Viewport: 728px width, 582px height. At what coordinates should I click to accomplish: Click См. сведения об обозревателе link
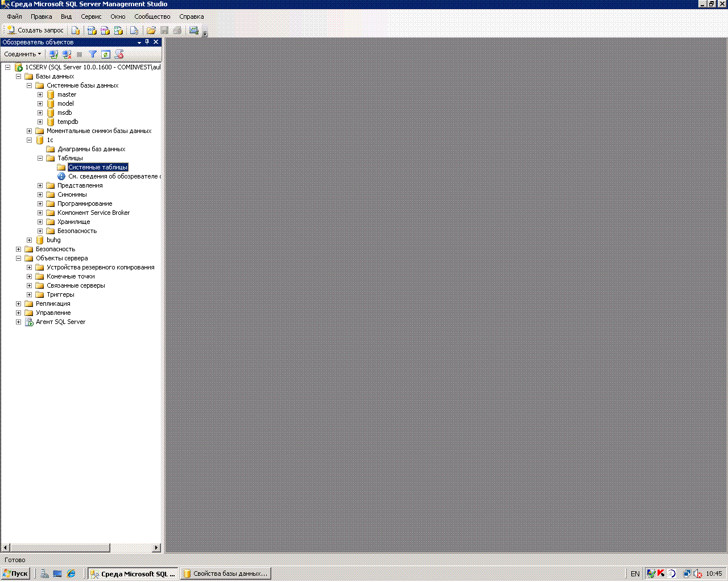(x=114, y=176)
